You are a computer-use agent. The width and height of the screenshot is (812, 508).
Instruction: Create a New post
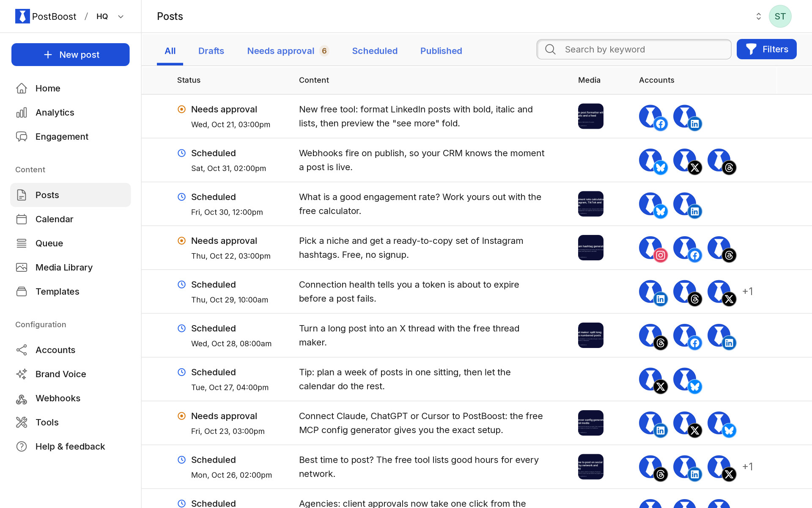click(x=71, y=55)
